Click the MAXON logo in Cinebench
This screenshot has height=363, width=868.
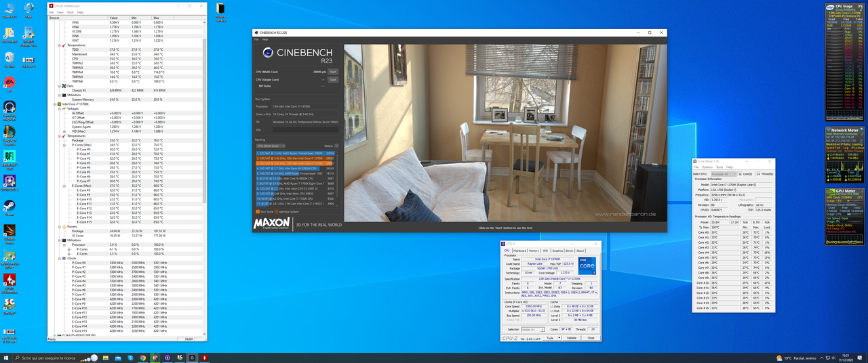click(273, 223)
